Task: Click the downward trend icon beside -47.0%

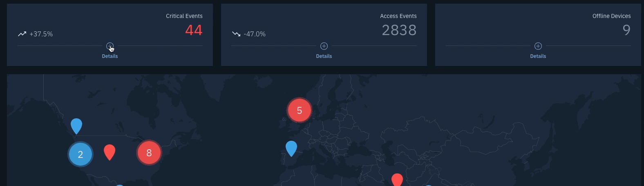Action: [236, 34]
